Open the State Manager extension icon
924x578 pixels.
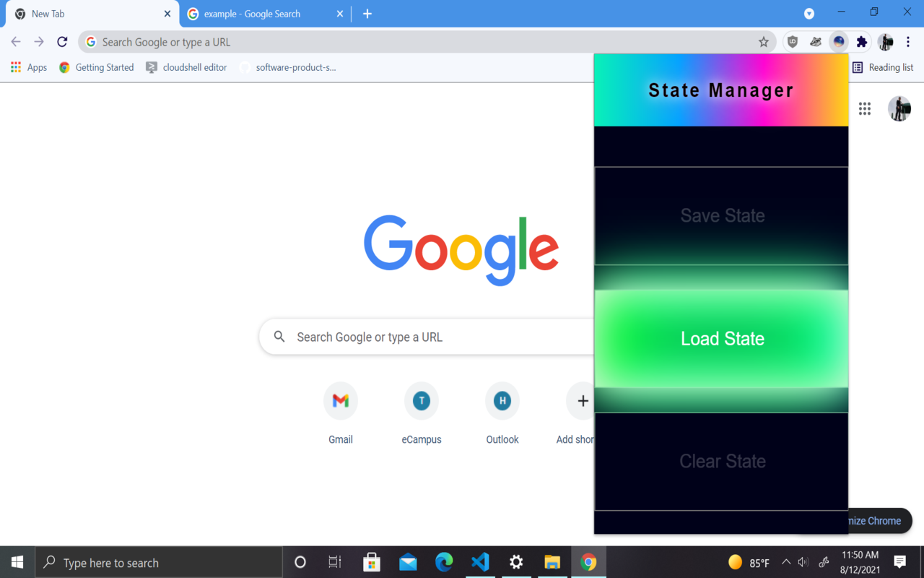pos(838,42)
